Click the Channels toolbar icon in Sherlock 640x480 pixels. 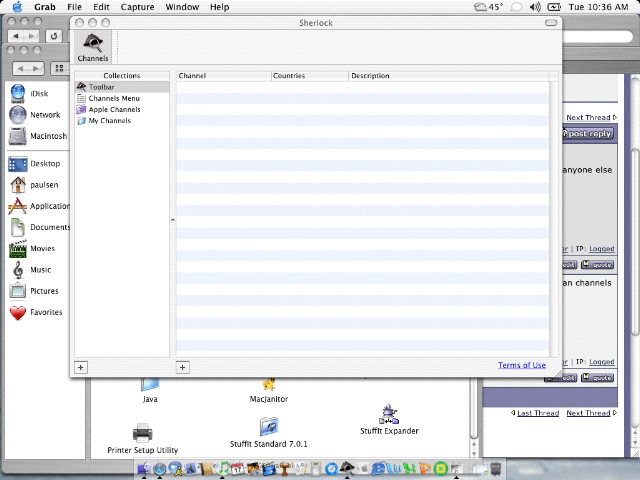coord(93,47)
